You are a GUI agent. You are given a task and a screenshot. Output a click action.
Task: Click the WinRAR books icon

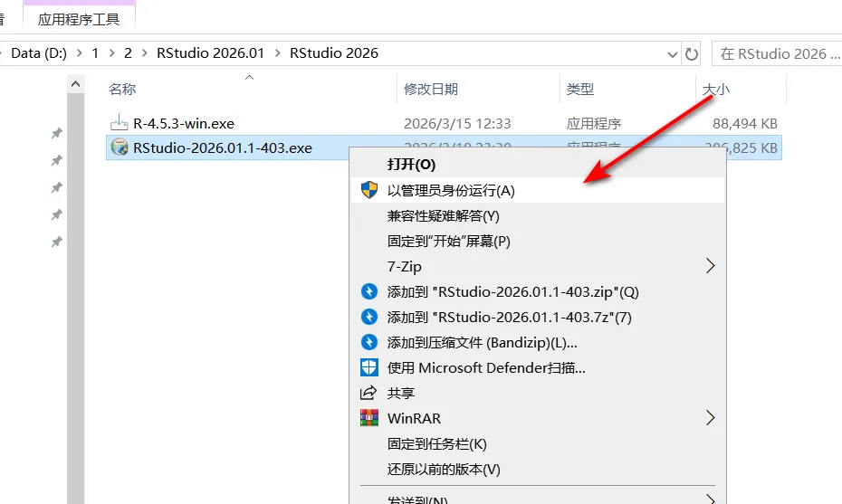[x=369, y=417]
